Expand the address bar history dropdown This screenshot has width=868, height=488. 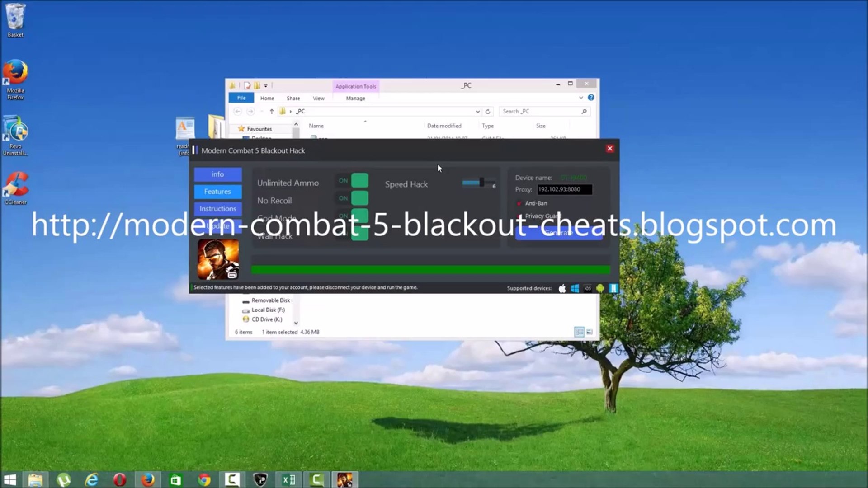(x=477, y=112)
